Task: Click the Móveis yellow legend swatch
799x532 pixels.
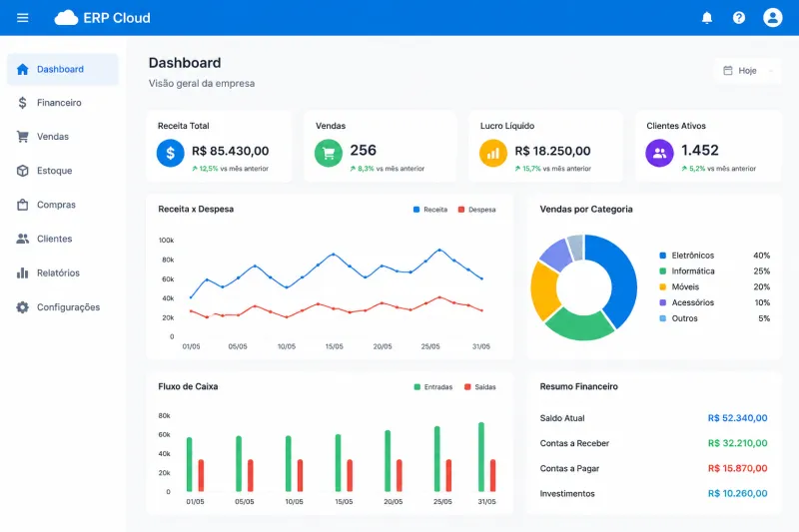Action: point(663,287)
